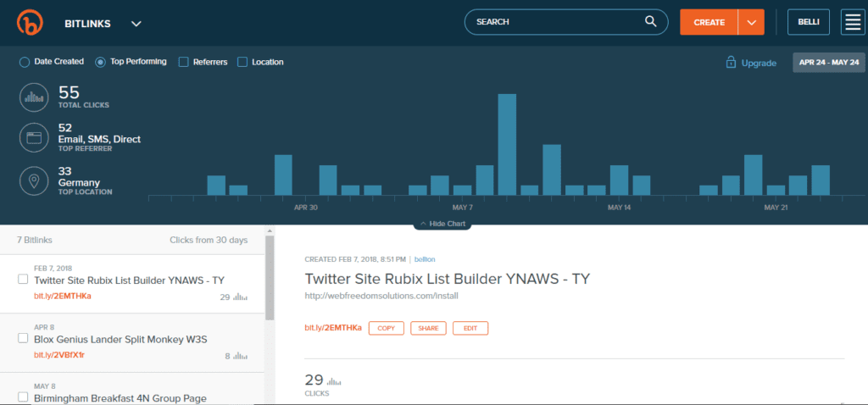This screenshot has width=868, height=405.
Task: Click the orange bit.ly/2EMTHKa link in details
Action: pyautogui.click(x=333, y=328)
